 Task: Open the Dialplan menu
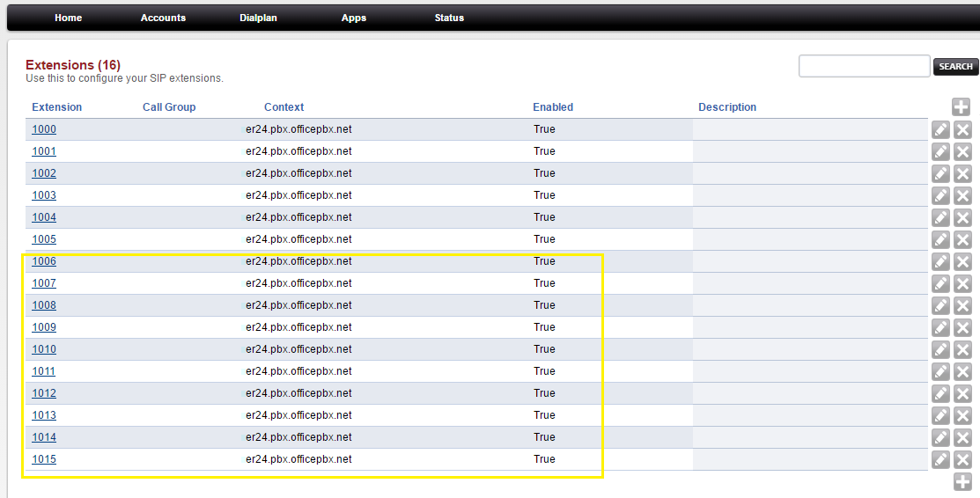(x=258, y=18)
